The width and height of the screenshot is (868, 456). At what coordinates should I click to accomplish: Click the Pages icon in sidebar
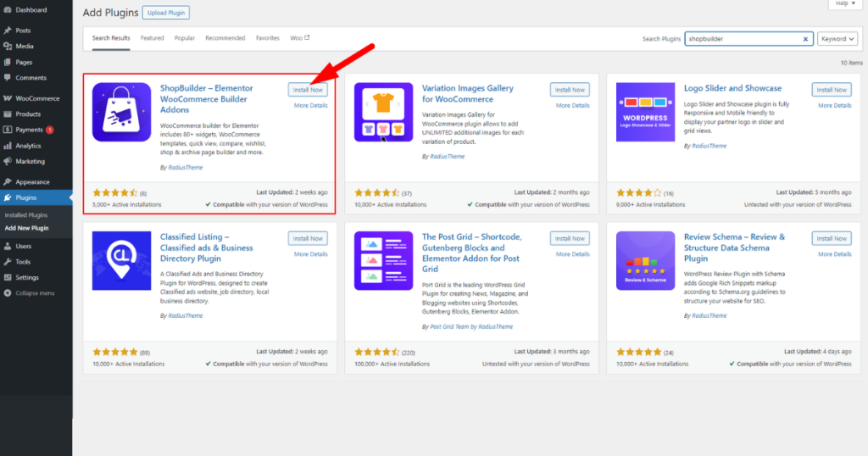click(x=7, y=62)
